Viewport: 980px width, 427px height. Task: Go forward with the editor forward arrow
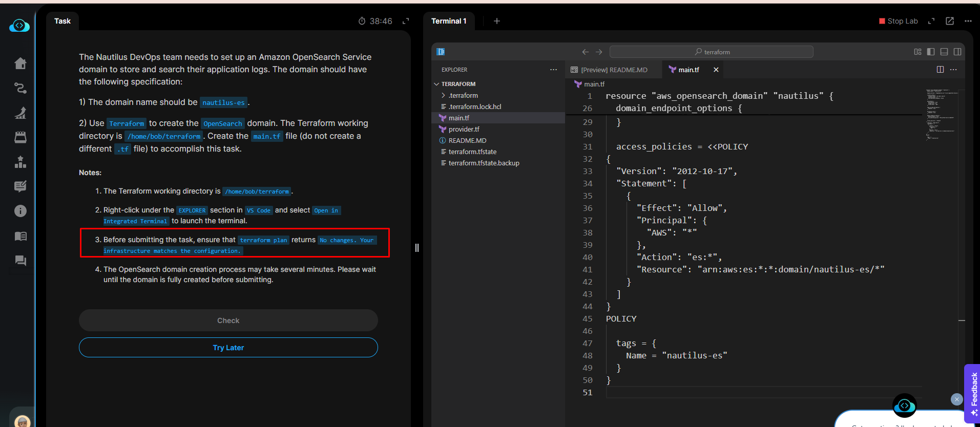click(x=599, y=52)
